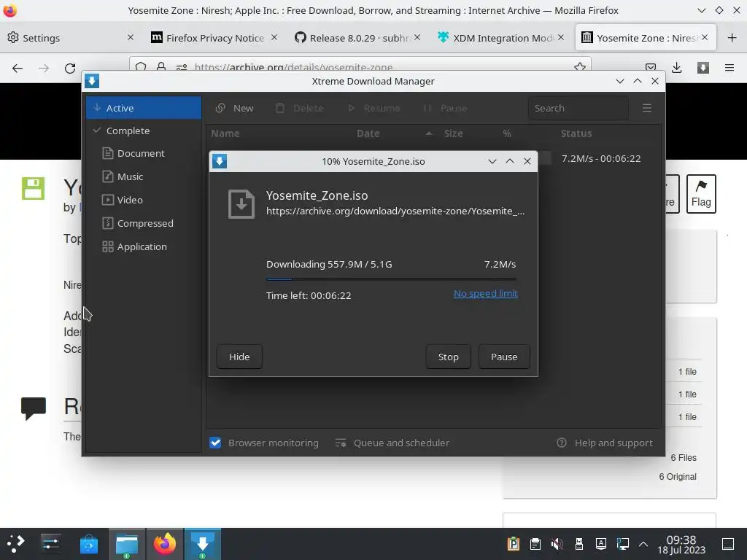The width and height of the screenshot is (747, 560).
Task: Open the KDE application launcher
Action: [x=15, y=543]
